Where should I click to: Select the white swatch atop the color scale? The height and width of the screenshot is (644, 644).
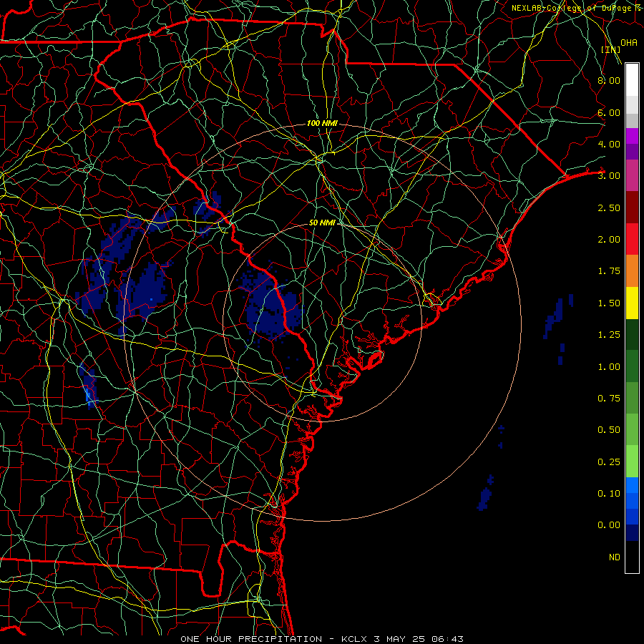[x=632, y=80]
